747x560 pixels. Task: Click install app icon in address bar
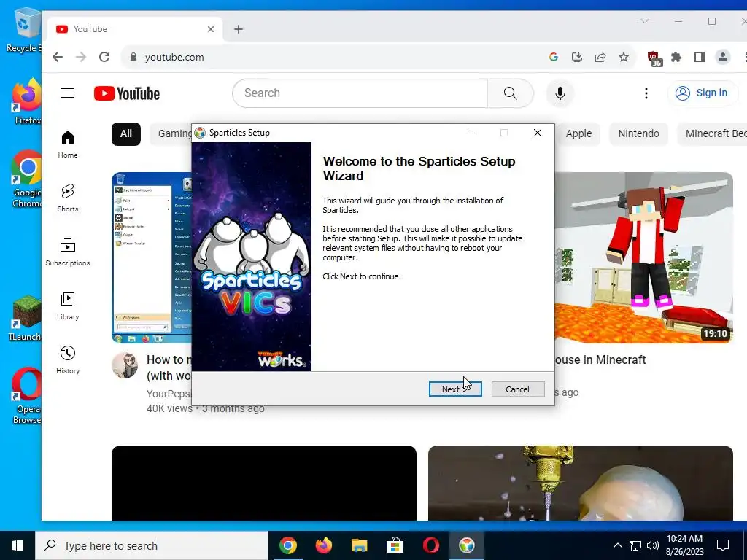(577, 57)
